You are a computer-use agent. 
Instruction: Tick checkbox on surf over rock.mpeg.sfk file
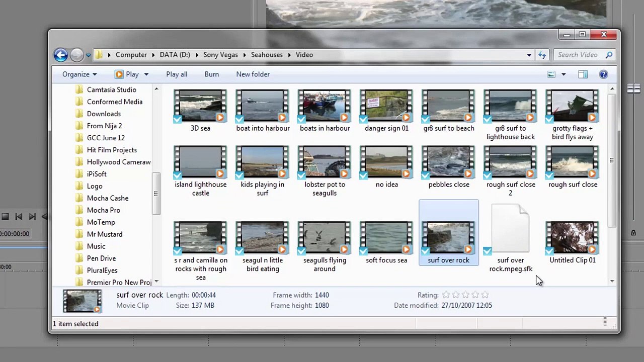(487, 251)
